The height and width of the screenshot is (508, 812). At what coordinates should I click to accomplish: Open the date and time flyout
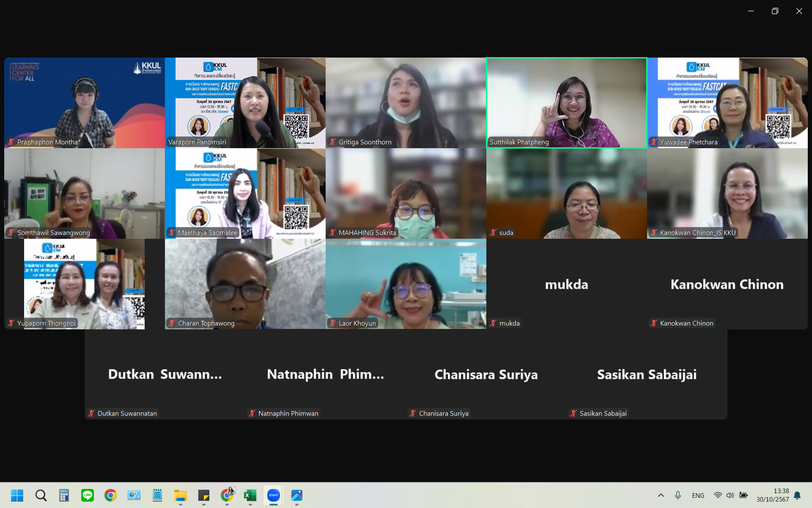pos(773,495)
